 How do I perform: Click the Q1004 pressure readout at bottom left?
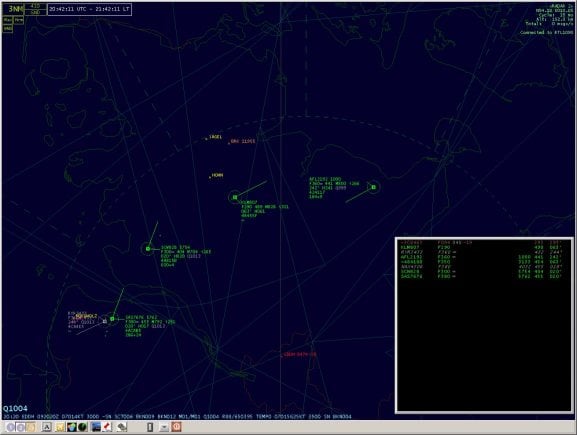[x=15, y=409]
